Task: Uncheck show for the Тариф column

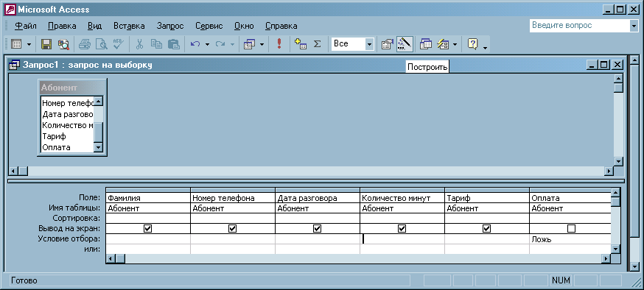Action: (x=487, y=228)
